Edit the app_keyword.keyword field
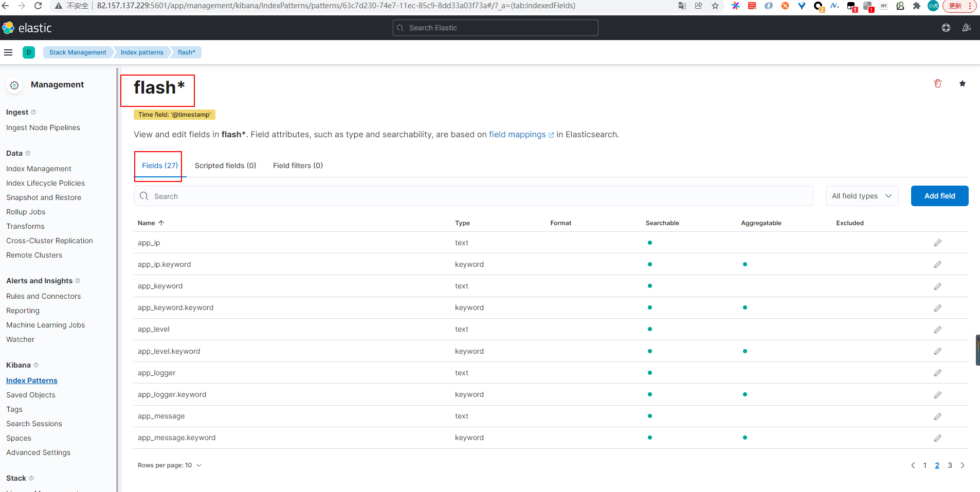Viewport: 980px width, 492px height. tap(938, 308)
